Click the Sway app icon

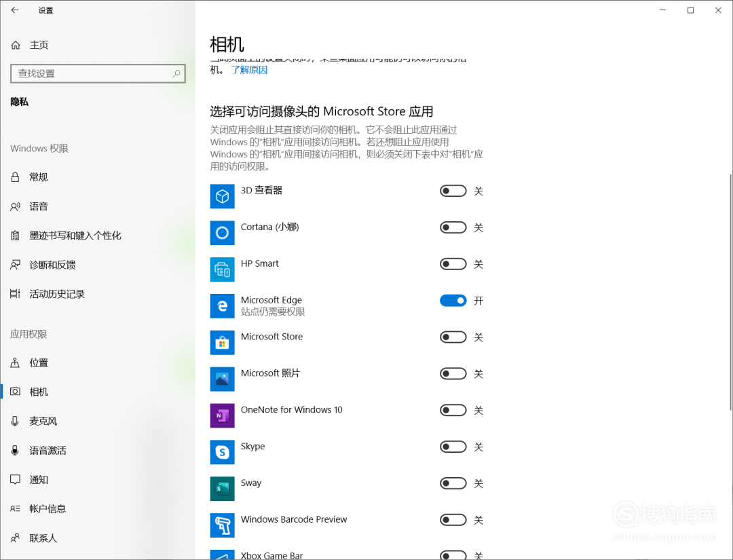pos(222,489)
